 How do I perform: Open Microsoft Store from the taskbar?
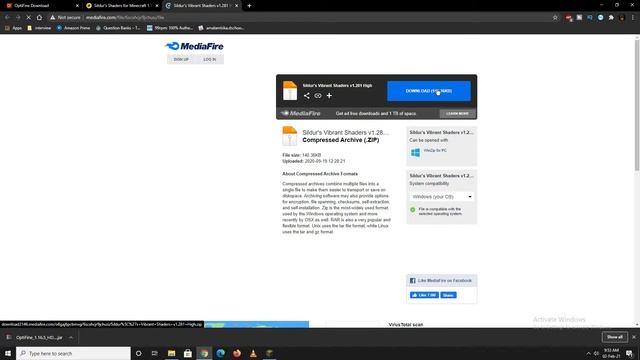click(188, 353)
